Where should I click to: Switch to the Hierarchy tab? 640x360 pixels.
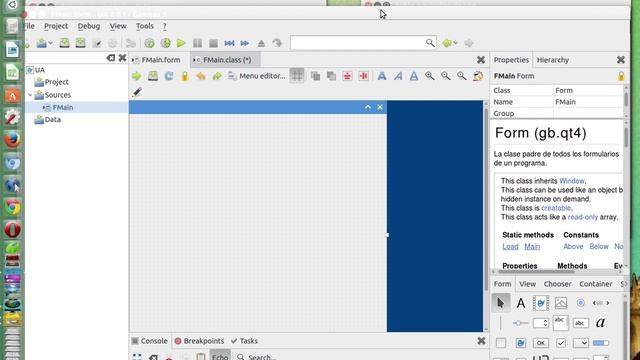553,60
